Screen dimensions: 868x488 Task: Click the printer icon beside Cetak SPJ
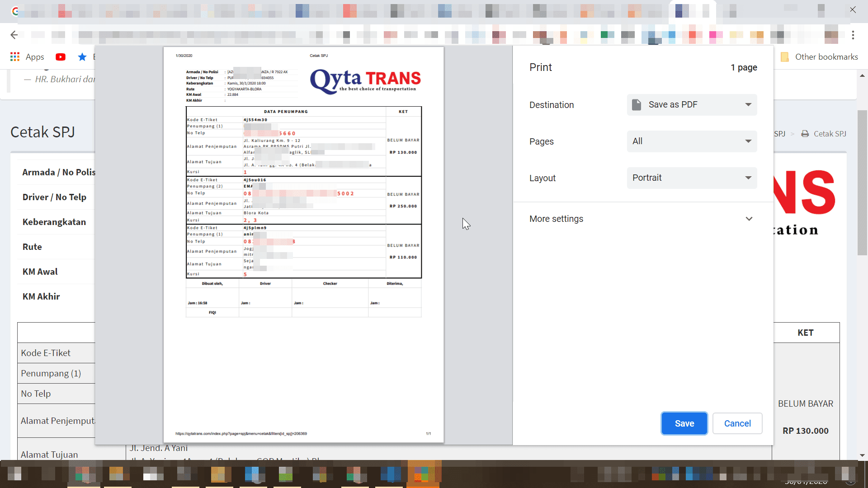pyautogui.click(x=805, y=134)
